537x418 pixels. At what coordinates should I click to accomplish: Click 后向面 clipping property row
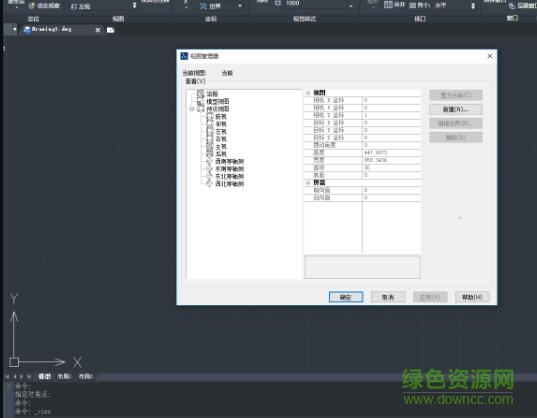click(362, 198)
